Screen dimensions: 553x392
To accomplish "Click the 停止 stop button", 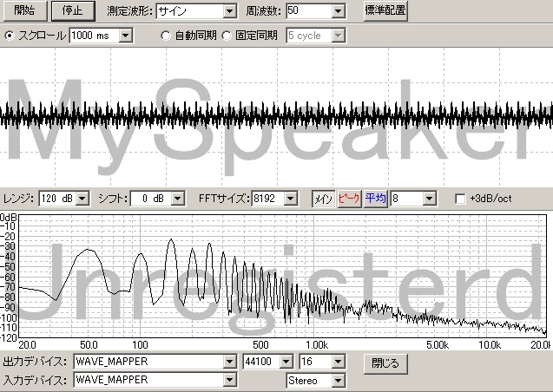I will pyautogui.click(x=73, y=10).
